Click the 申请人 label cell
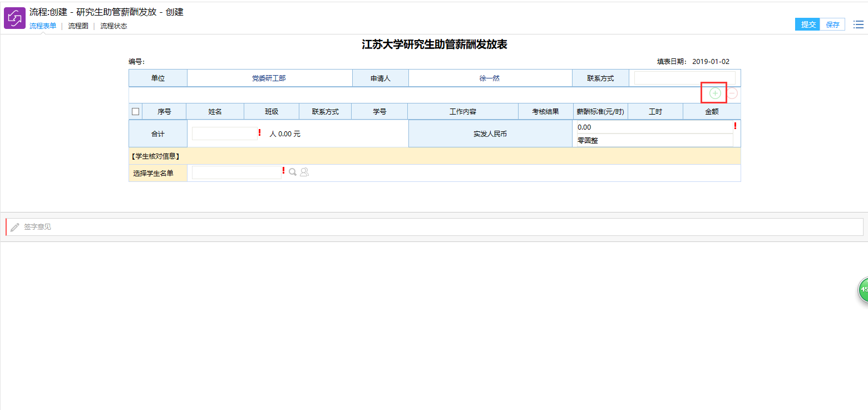 click(x=381, y=78)
